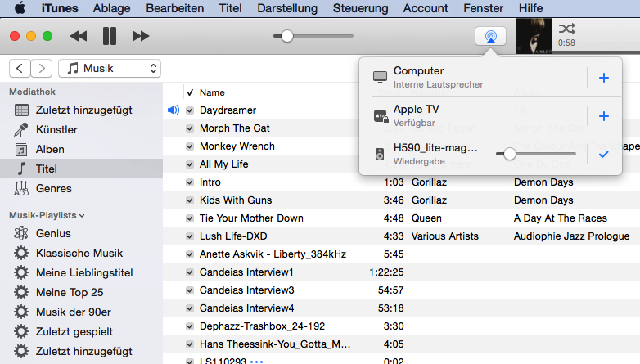Open the Hilfe menu
The height and width of the screenshot is (364, 640).
pyautogui.click(x=530, y=8)
